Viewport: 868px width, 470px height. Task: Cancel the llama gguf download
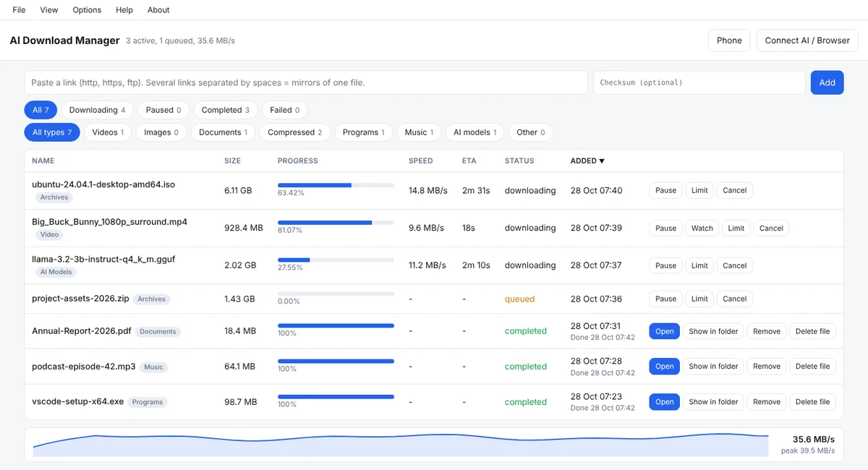click(x=734, y=265)
